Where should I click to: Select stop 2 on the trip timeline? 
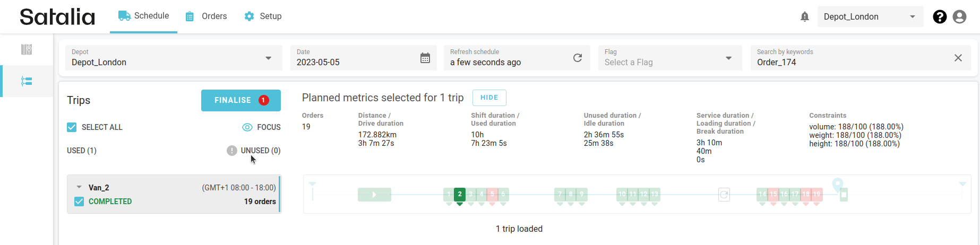(460, 194)
